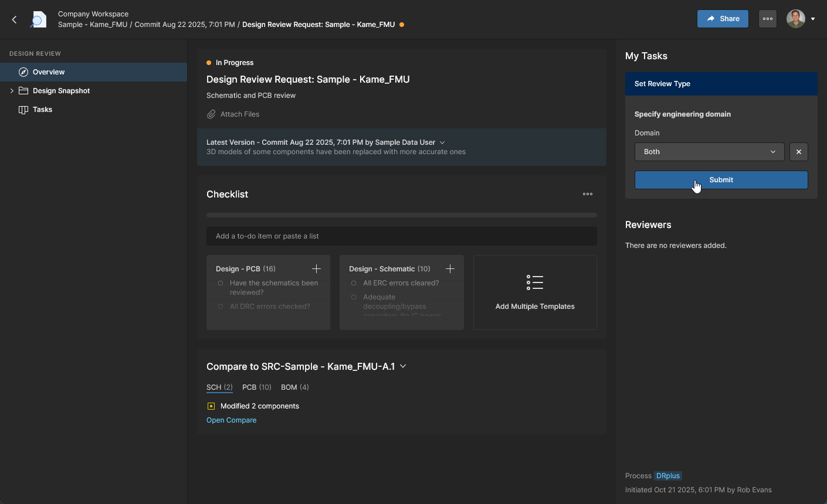Open the three-dot menu beside Share
Screen dimensions: 827x504
click(x=767, y=19)
